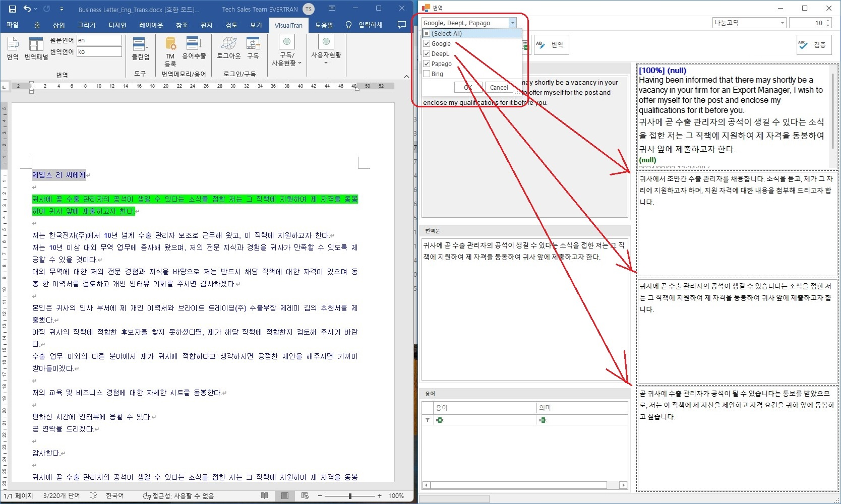Open the 구독/사용현황 dropdown button
The width and height of the screenshot is (841, 504).
(x=287, y=50)
